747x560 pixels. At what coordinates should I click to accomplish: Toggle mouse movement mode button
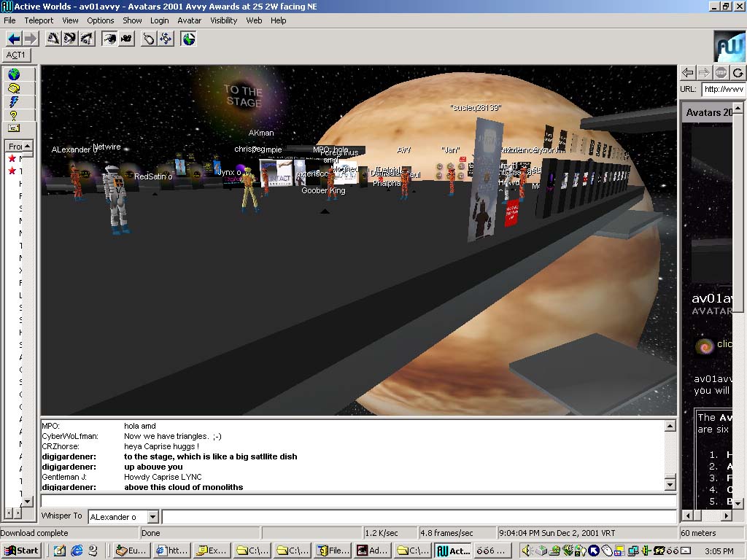click(x=149, y=39)
